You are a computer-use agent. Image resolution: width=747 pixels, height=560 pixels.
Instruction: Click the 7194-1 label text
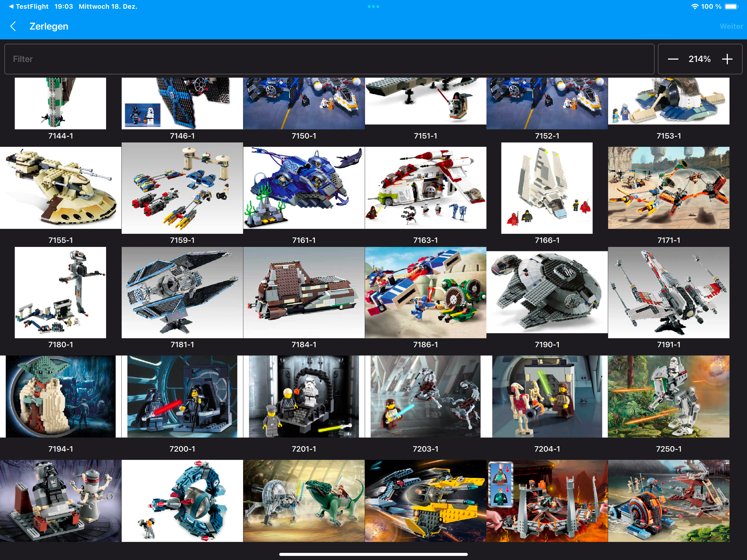[61, 449]
